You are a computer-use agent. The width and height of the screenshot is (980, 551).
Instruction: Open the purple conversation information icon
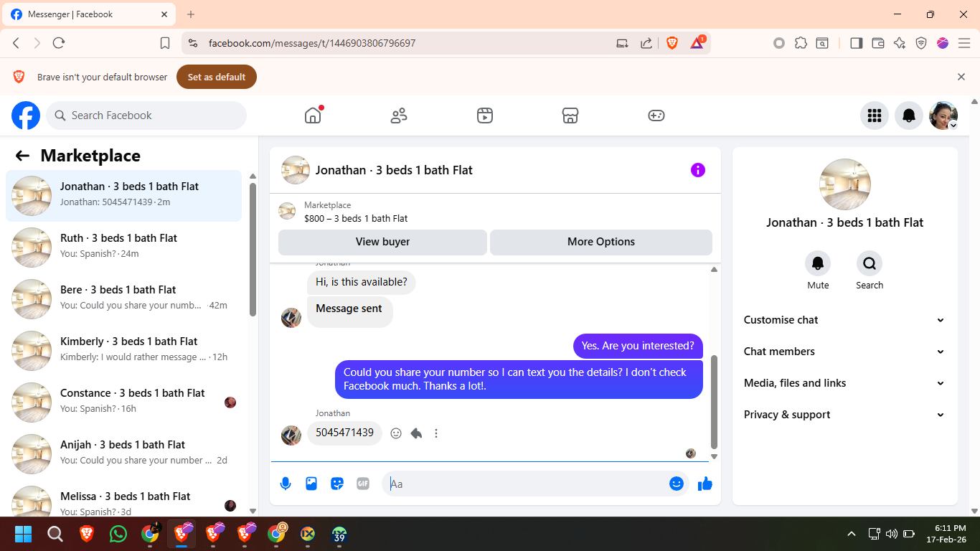[x=698, y=170]
